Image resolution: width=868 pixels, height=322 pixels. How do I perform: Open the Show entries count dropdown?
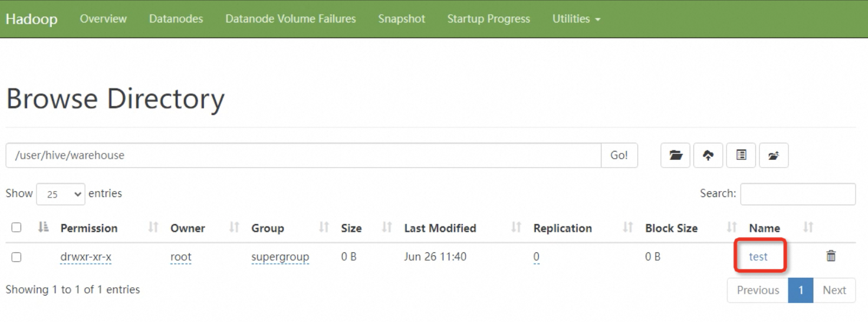[61, 194]
